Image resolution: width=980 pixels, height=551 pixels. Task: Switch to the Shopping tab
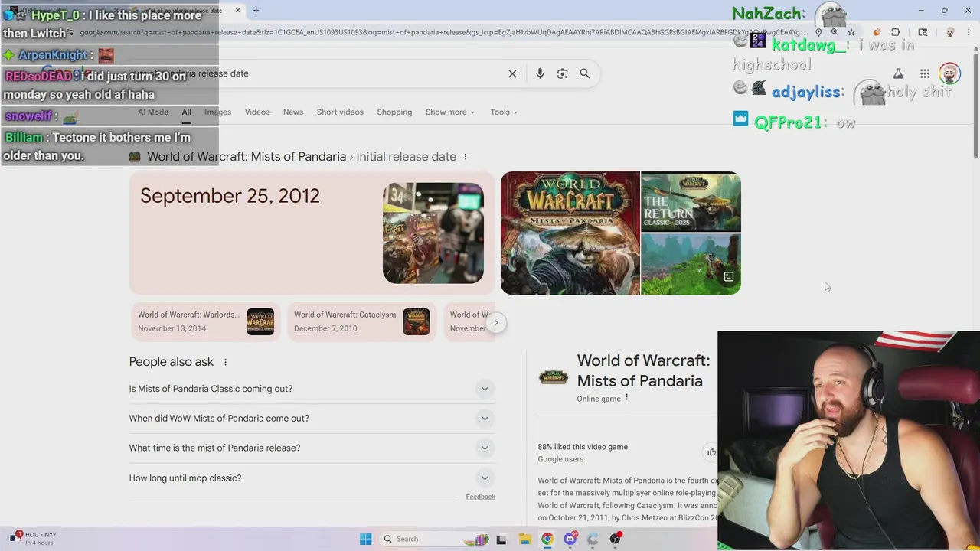pyautogui.click(x=394, y=112)
